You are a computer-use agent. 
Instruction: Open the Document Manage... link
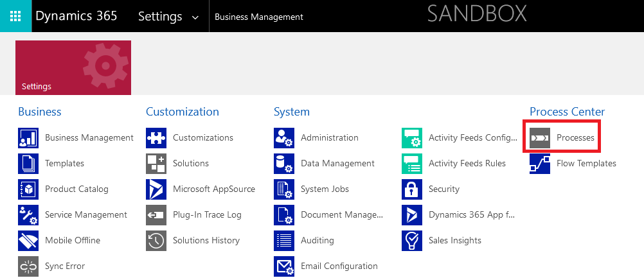point(342,215)
